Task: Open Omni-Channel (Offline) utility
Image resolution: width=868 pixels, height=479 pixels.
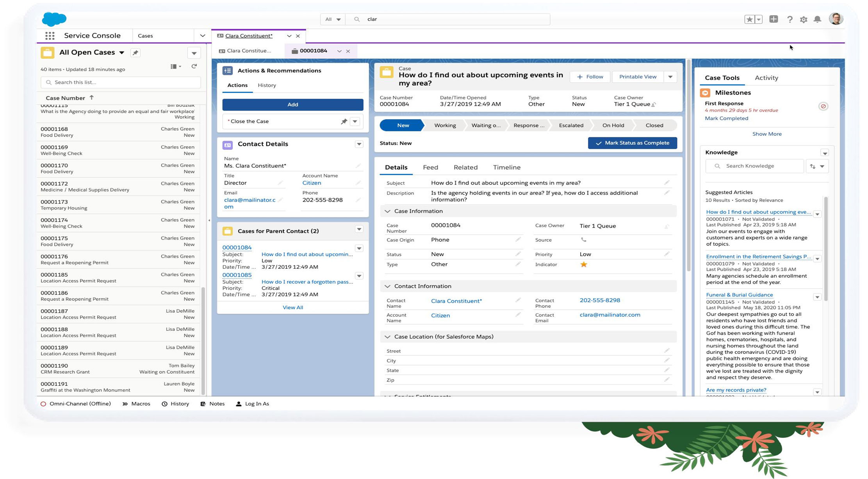Action: (x=76, y=404)
